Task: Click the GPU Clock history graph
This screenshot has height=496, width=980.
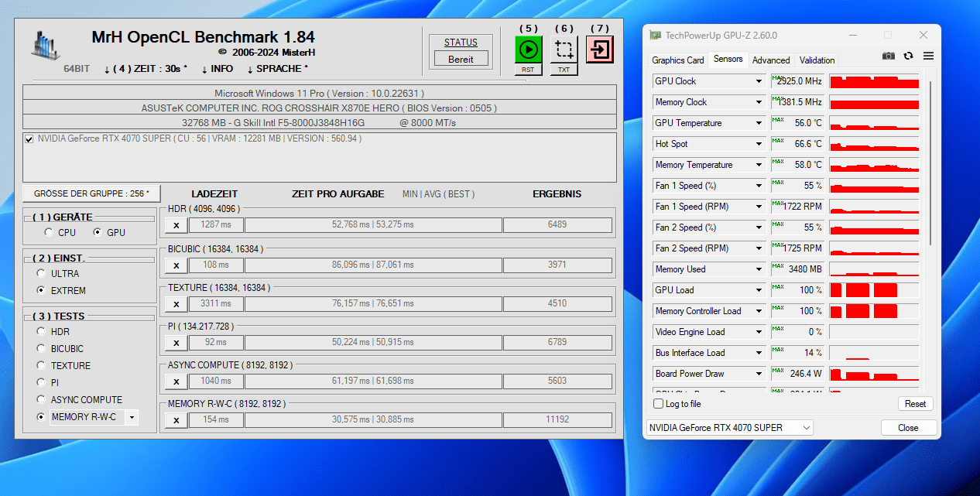Action: 874,81
